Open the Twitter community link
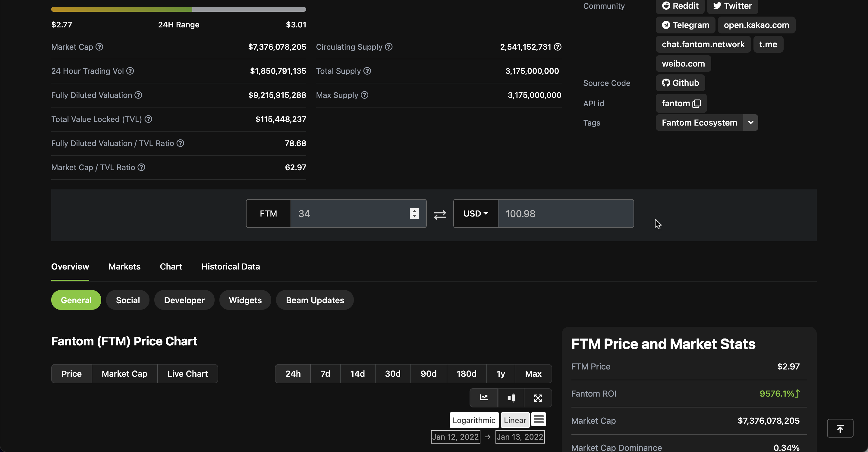This screenshot has height=452, width=868. [732, 6]
